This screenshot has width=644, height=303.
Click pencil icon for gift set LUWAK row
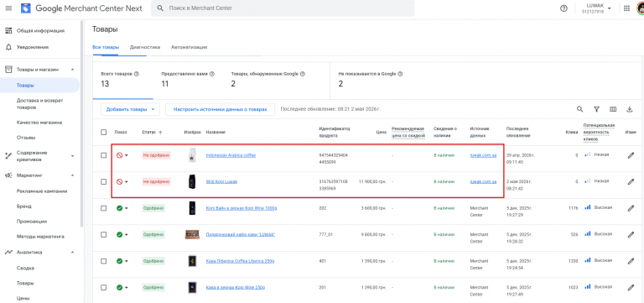pyautogui.click(x=631, y=234)
